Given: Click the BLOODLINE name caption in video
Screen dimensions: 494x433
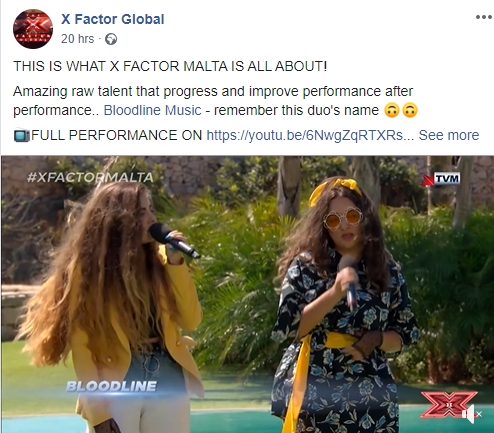Looking at the screenshot, I should (111, 386).
